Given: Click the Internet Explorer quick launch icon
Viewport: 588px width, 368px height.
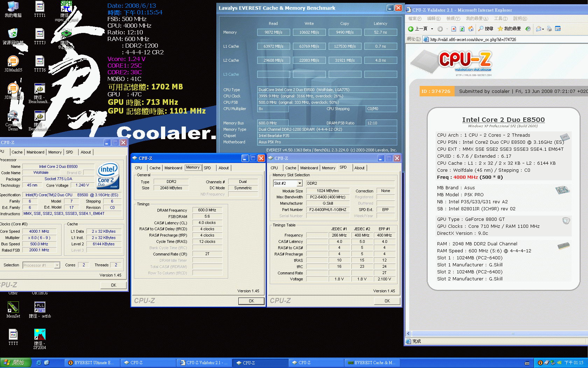Looking at the screenshot, I should coord(39,363).
